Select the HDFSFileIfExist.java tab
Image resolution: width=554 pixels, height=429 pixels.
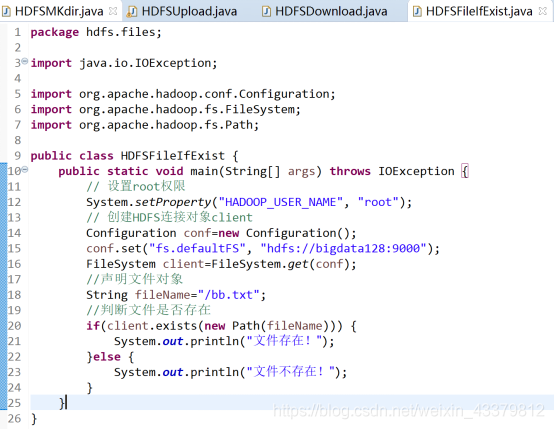coord(479,11)
